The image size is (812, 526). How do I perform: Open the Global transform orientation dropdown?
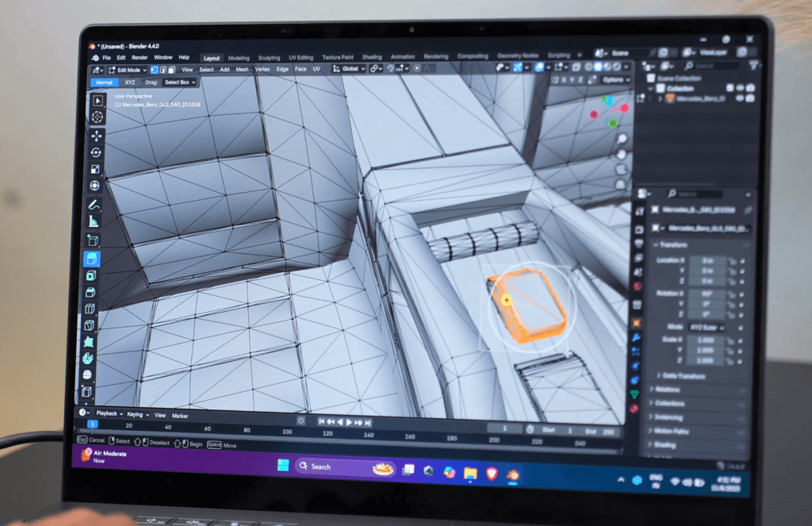pos(348,69)
